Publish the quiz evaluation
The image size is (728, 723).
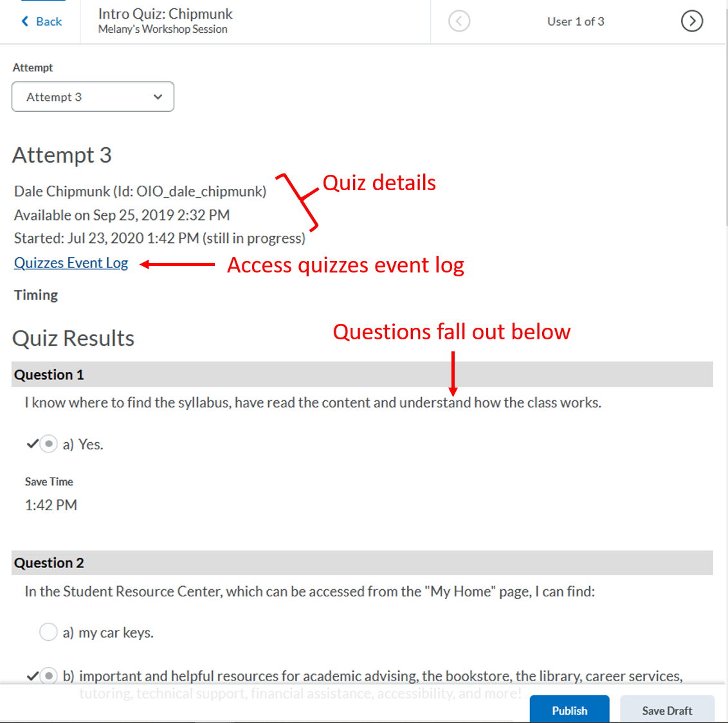569,710
